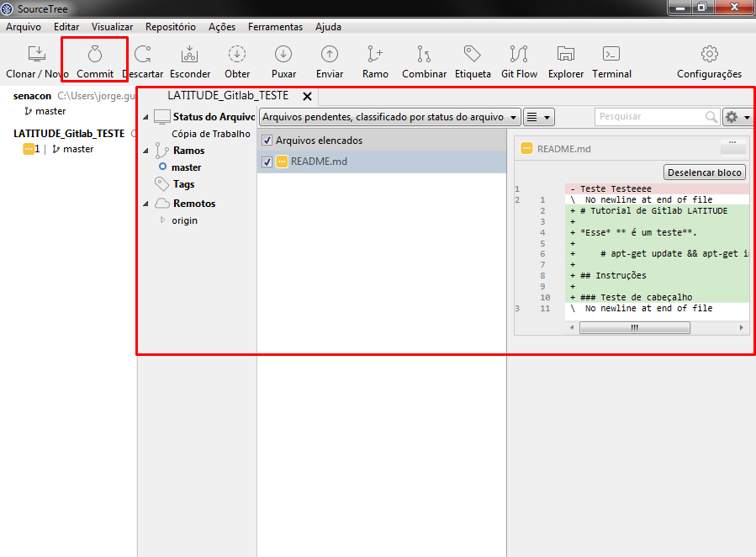Open Arquivos pendentes filter dropdown
This screenshot has height=557, width=756.
(x=389, y=117)
